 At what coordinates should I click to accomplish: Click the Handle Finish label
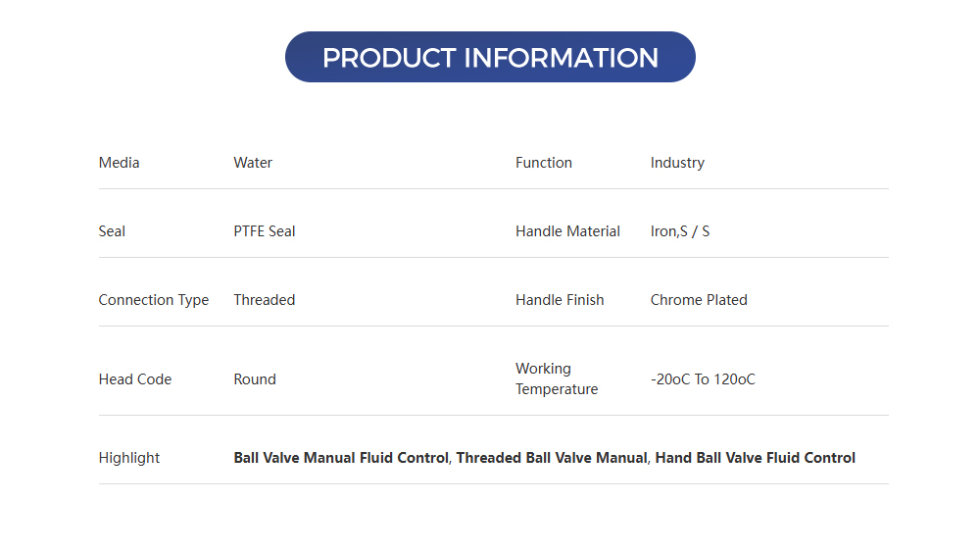(560, 300)
